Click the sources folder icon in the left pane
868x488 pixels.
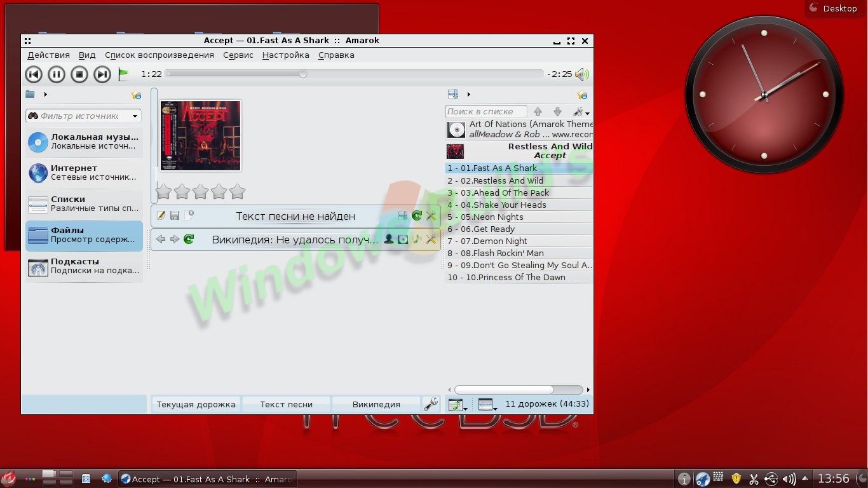(x=30, y=95)
